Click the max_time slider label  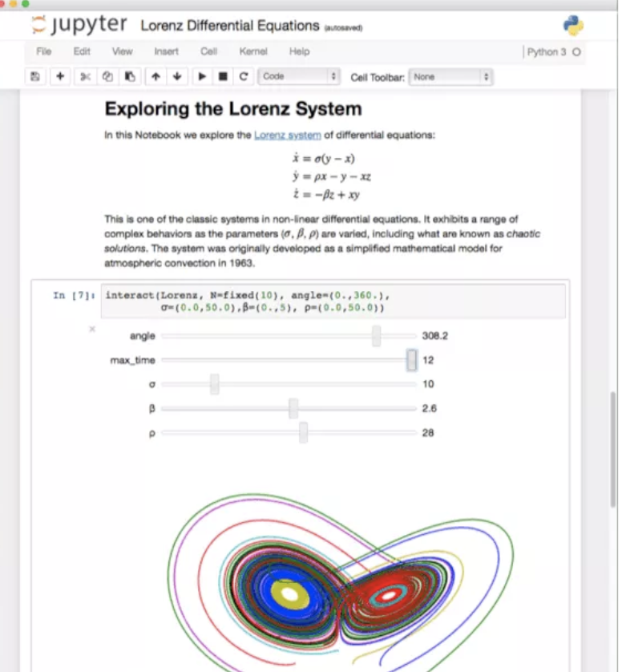point(132,360)
